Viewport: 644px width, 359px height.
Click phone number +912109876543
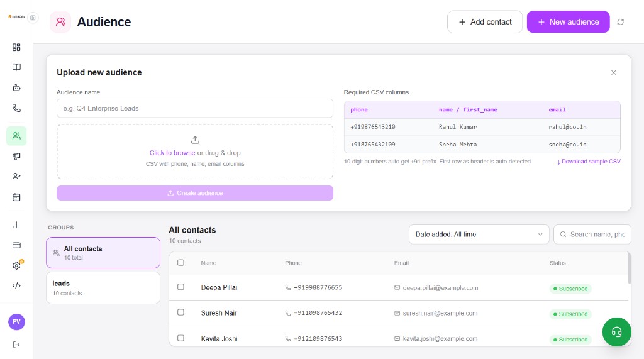point(318,339)
